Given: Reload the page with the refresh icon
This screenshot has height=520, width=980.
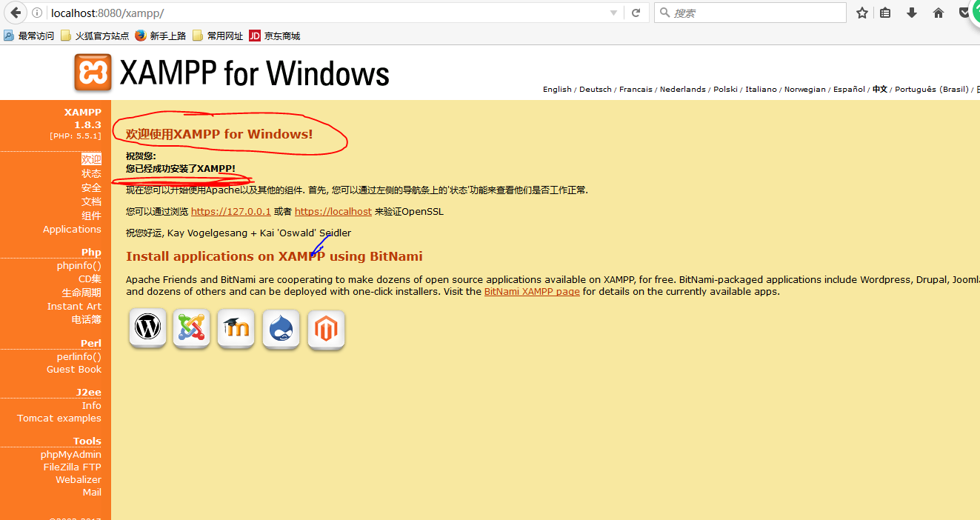Looking at the screenshot, I should (x=636, y=13).
